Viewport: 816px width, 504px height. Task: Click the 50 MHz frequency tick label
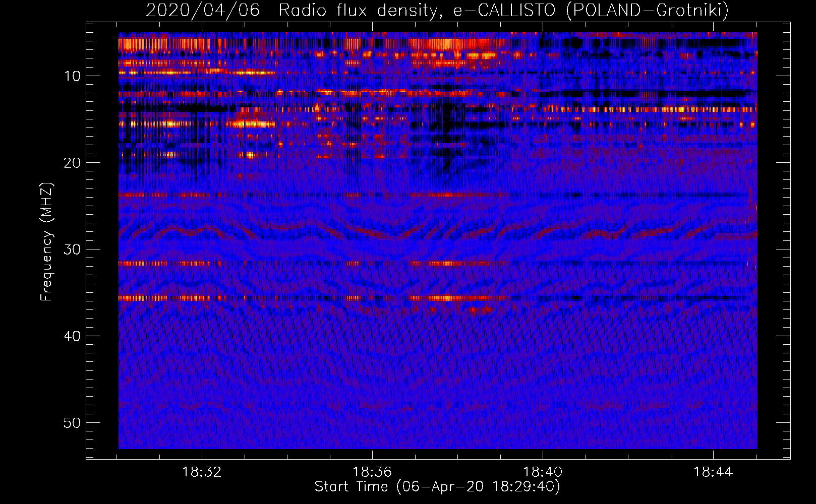(73, 423)
